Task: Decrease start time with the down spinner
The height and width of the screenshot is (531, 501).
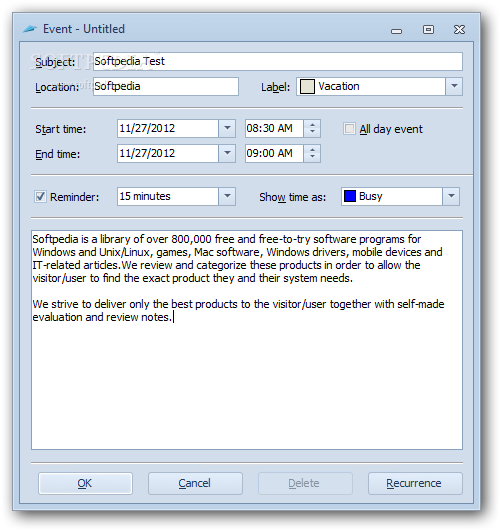Action: pyautogui.click(x=312, y=132)
